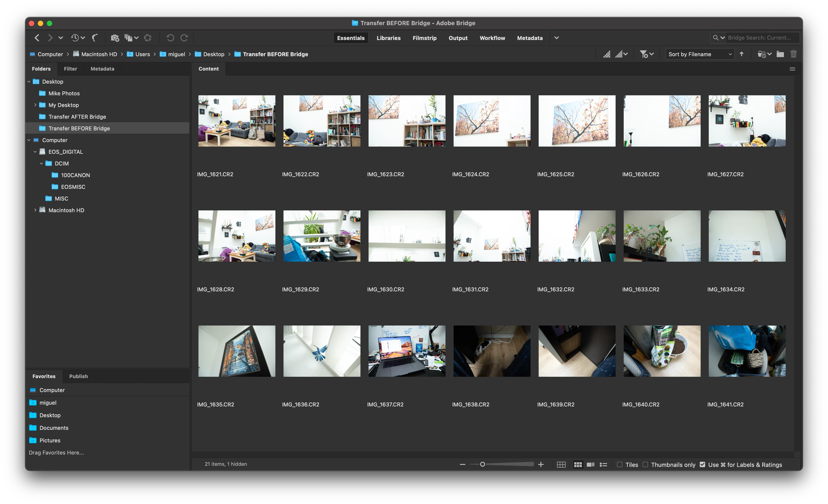
Task: Click the rotate 90° counterclockwise icon
Action: tap(170, 38)
